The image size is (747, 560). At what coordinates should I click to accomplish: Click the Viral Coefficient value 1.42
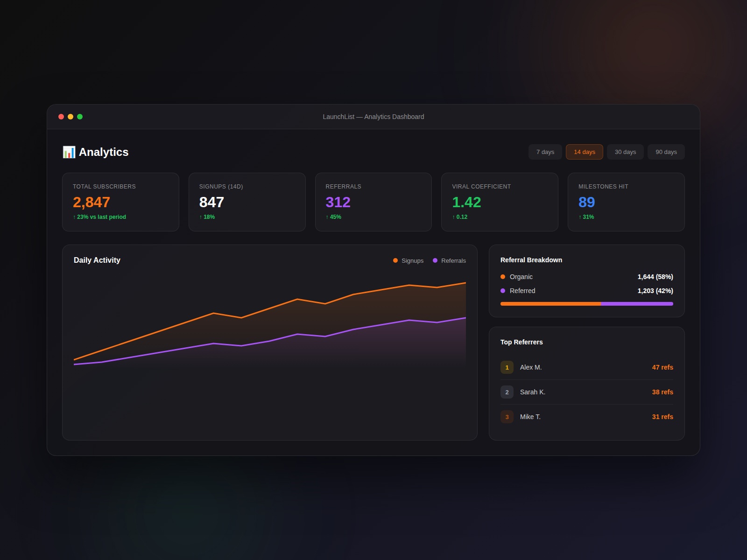coord(466,202)
